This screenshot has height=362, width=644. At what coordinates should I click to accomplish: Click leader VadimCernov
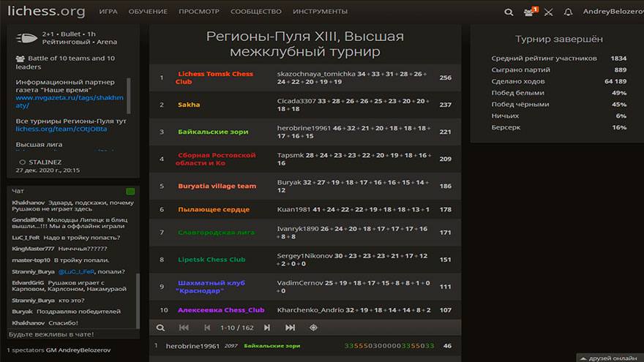pos(300,283)
